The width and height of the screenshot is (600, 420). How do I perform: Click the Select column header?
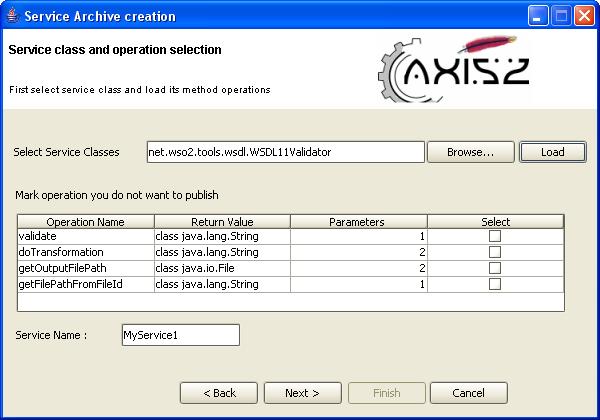(495, 221)
